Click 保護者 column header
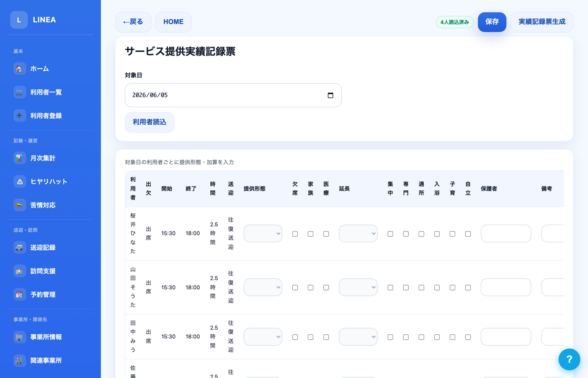 489,189
